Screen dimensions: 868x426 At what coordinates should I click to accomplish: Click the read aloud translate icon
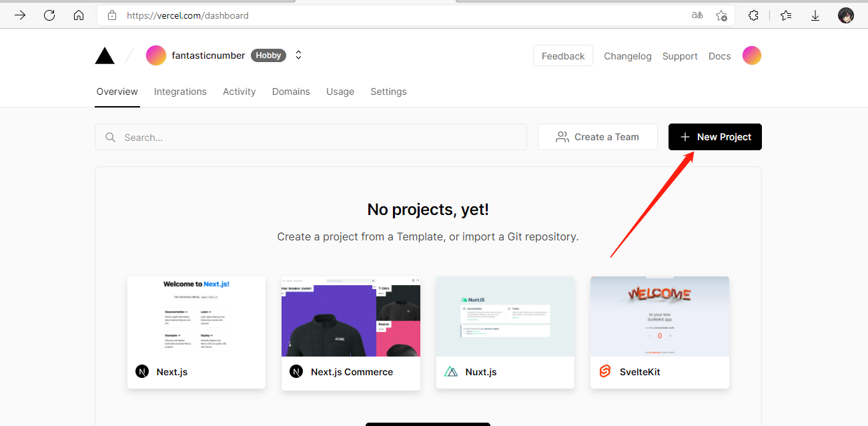tap(697, 15)
